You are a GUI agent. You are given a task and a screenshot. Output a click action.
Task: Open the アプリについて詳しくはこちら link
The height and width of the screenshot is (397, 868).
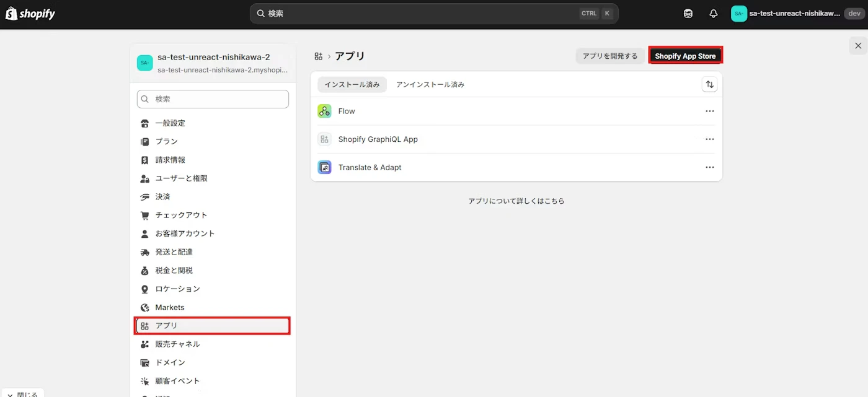pyautogui.click(x=516, y=201)
